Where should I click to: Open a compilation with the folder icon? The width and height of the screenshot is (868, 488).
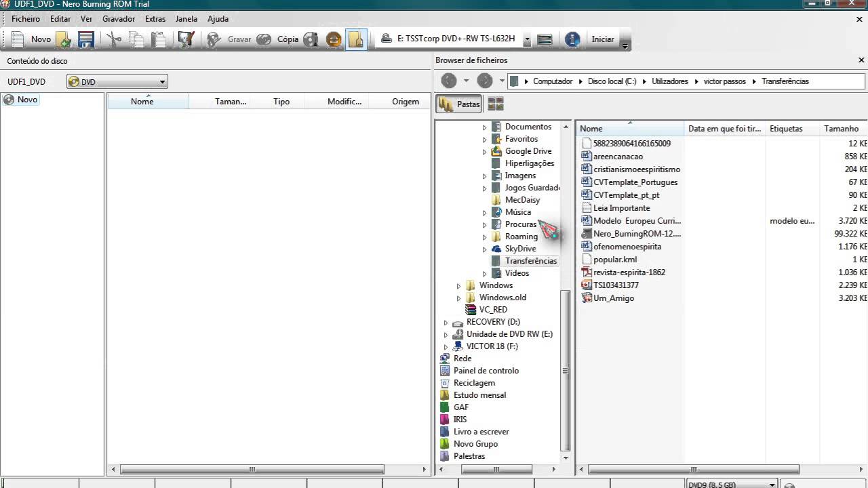click(x=64, y=39)
